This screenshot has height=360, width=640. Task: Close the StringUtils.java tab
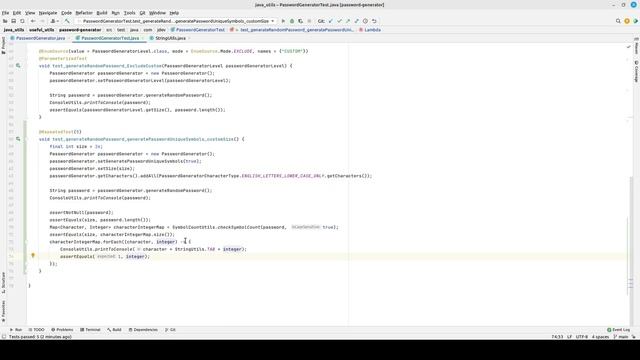(189, 38)
